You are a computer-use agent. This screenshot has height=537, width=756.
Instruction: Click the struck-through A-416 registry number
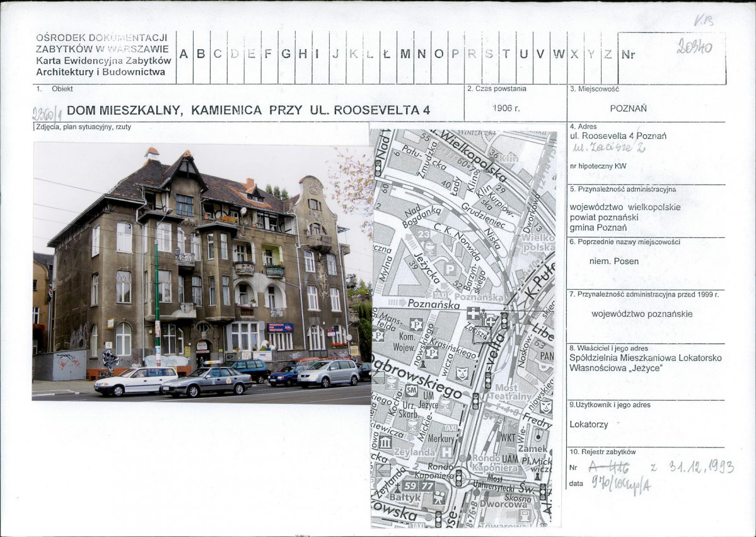pyautogui.click(x=608, y=466)
